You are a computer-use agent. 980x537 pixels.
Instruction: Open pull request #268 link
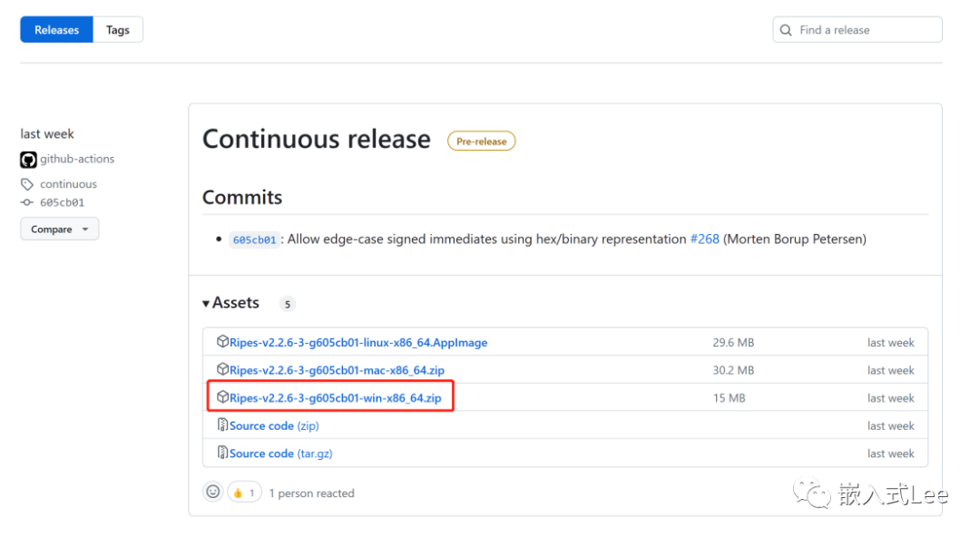[704, 239]
